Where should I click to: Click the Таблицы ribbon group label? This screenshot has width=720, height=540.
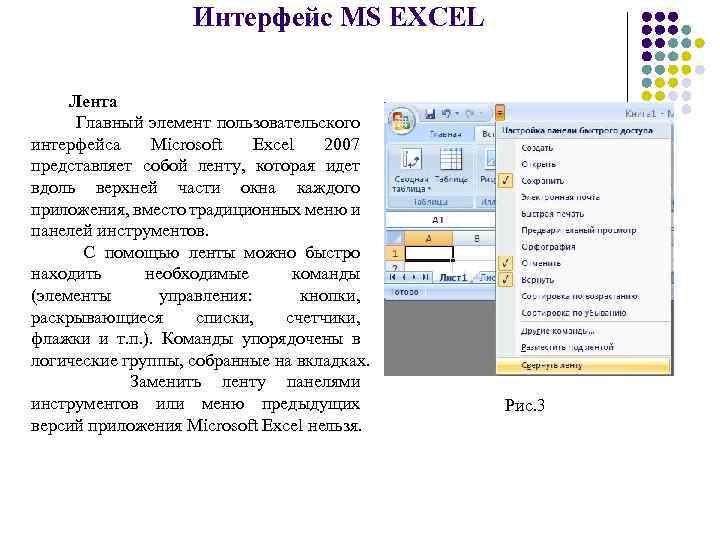tap(430, 202)
